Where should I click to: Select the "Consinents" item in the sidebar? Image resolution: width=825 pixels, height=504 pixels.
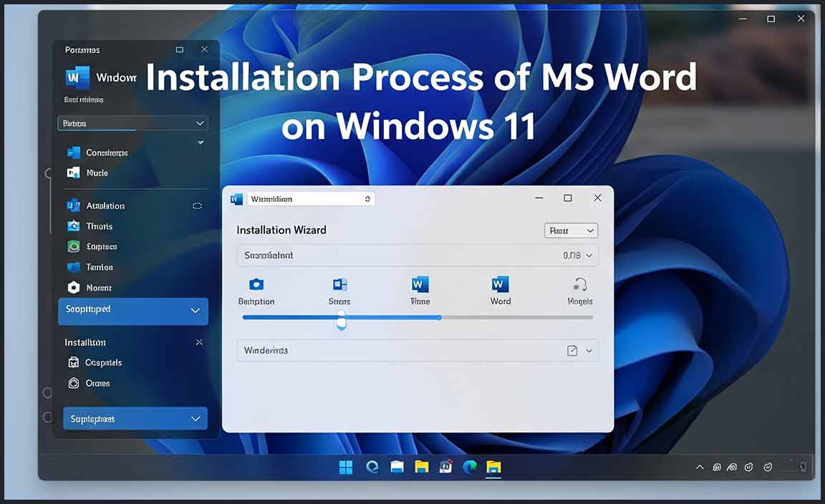[x=106, y=152]
